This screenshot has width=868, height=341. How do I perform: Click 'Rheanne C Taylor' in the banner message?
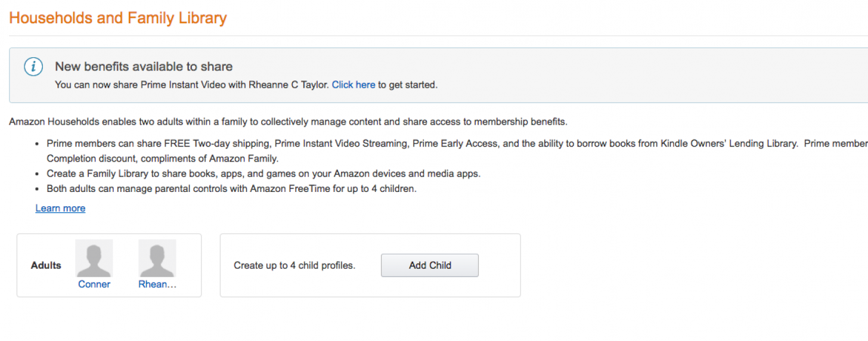point(288,85)
